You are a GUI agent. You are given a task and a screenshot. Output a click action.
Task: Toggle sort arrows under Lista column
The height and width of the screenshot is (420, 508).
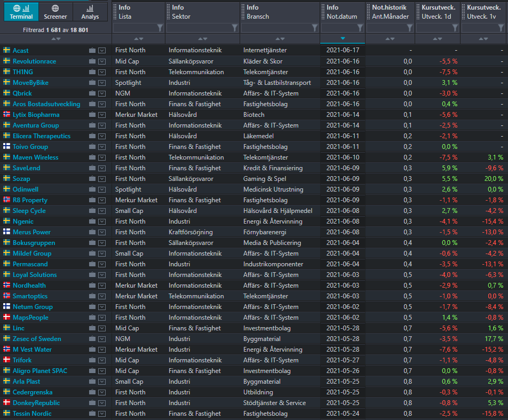139,39
